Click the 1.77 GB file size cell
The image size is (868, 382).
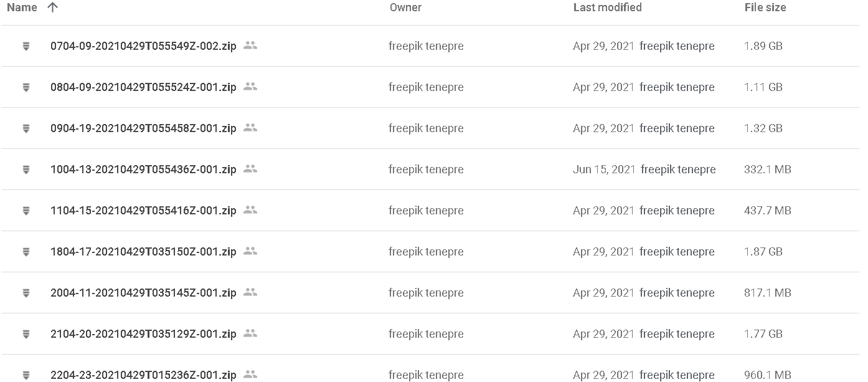coord(763,334)
